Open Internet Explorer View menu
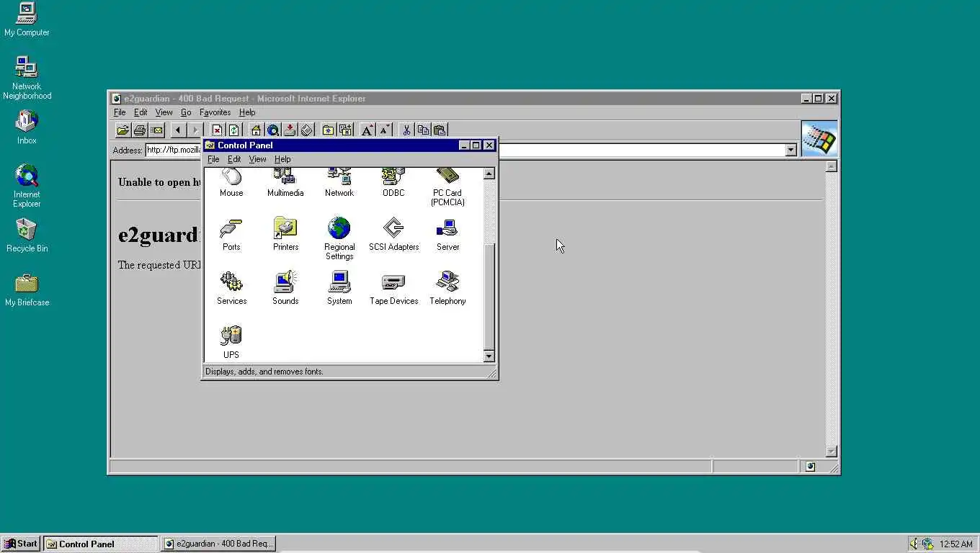 (x=164, y=112)
